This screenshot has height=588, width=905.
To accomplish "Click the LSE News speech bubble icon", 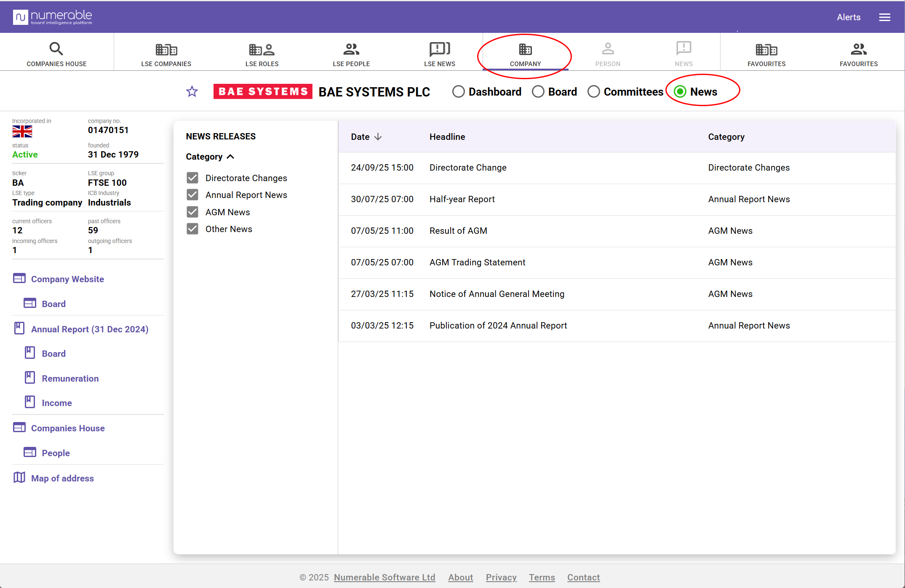I will [439, 49].
